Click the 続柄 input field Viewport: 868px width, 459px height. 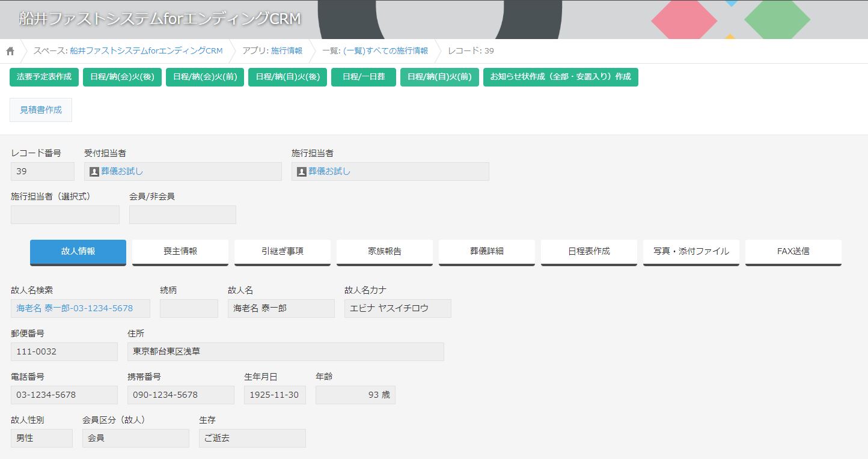(x=189, y=308)
